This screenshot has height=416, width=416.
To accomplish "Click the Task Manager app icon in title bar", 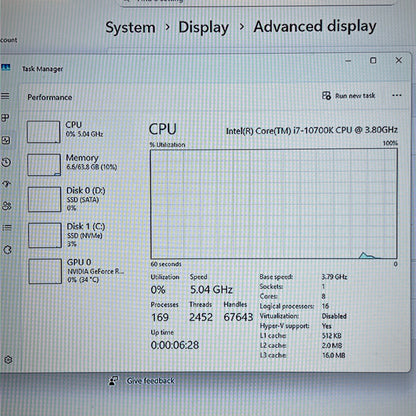I will pos(6,68).
